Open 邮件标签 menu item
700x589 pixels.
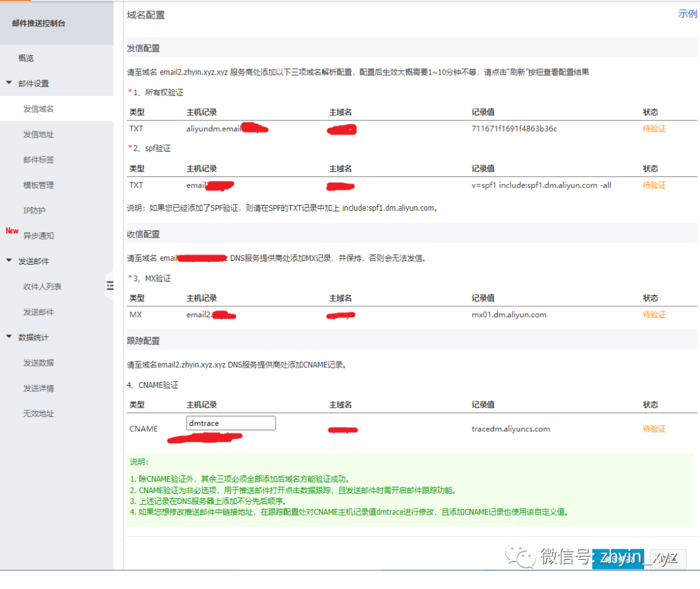coord(38,160)
